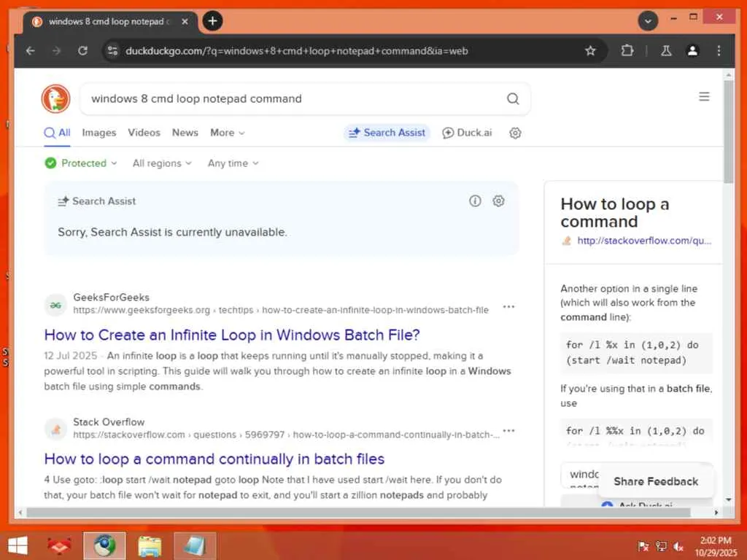Reload the current page
The image size is (747, 560).
[82, 50]
